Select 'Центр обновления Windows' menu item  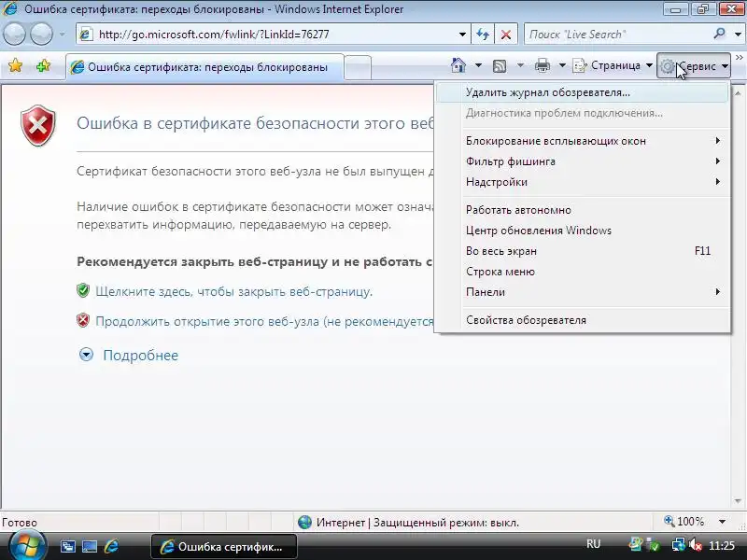[582, 231]
